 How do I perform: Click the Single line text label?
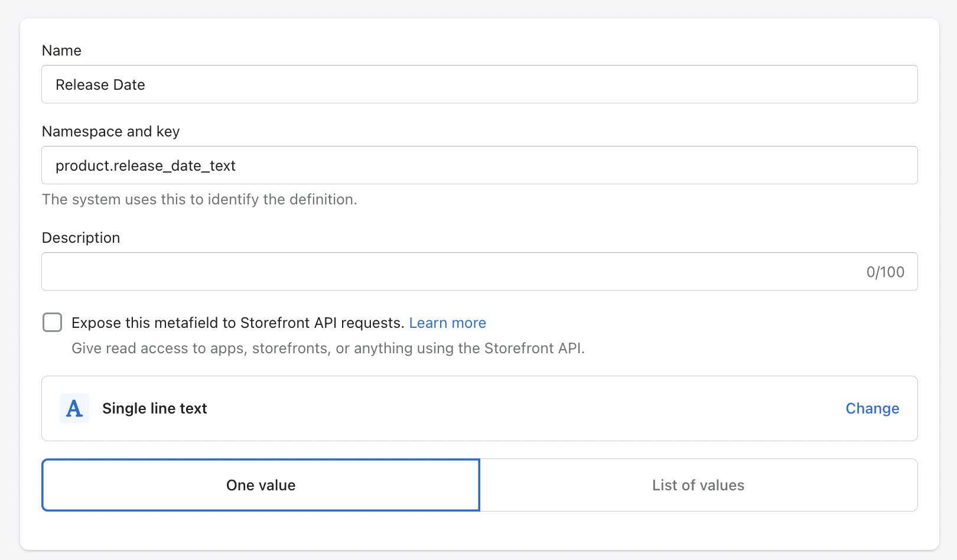point(155,408)
